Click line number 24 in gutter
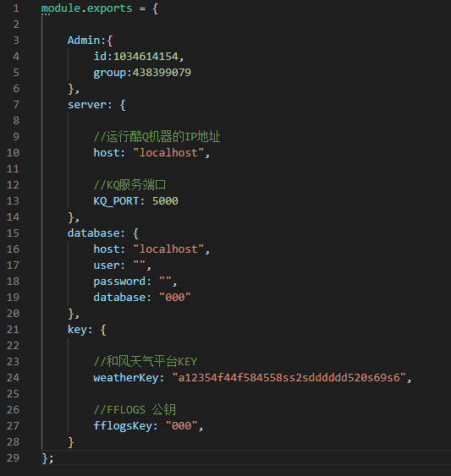 coord(13,378)
